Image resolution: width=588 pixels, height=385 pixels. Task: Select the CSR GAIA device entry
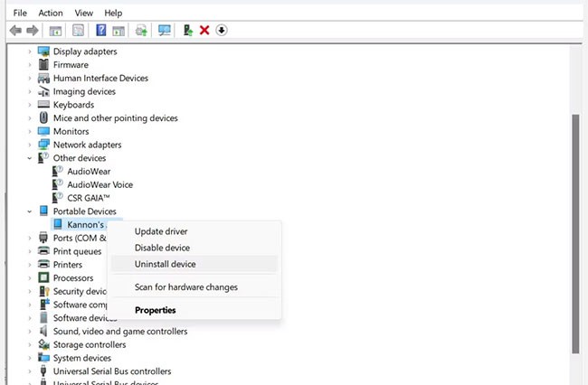point(89,198)
